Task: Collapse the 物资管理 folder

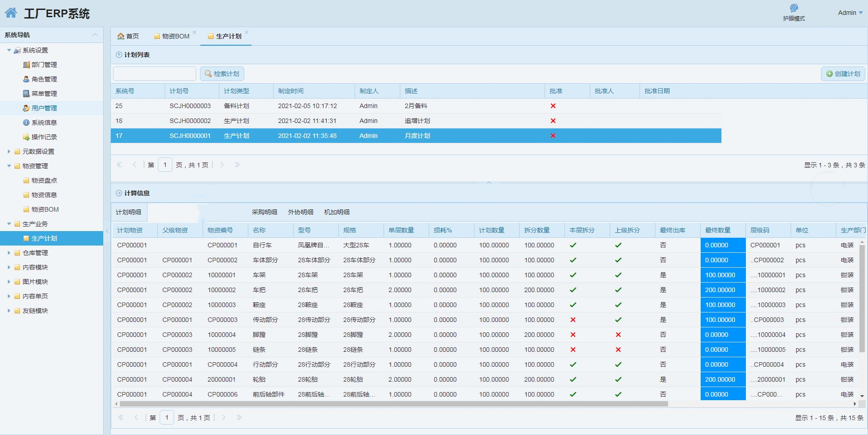Action: point(9,166)
